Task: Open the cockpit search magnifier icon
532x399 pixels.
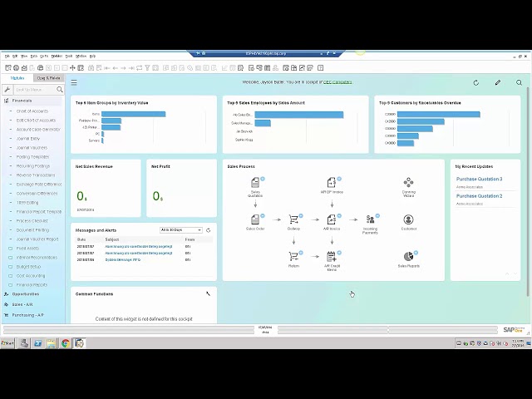Action: coord(519,82)
